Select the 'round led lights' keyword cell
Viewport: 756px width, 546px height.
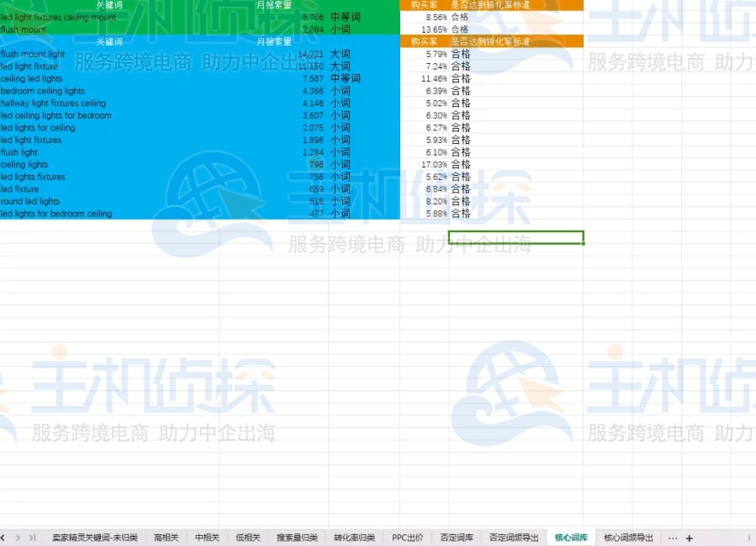(31, 202)
